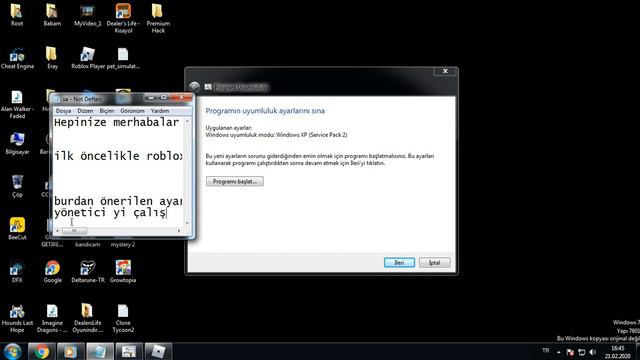Open Biçim menu in Notepad
Screen dimensions: 640x360
click(107, 111)
